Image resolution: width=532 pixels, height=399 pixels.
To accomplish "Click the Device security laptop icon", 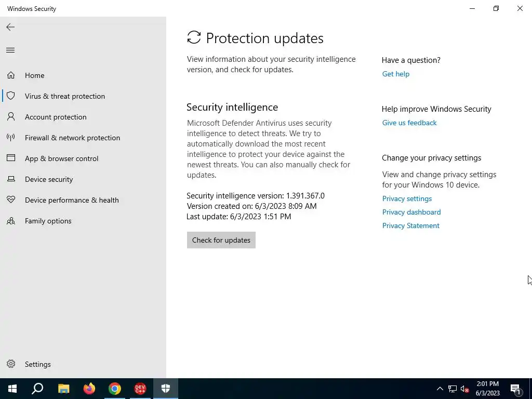I will coord(11,179).
